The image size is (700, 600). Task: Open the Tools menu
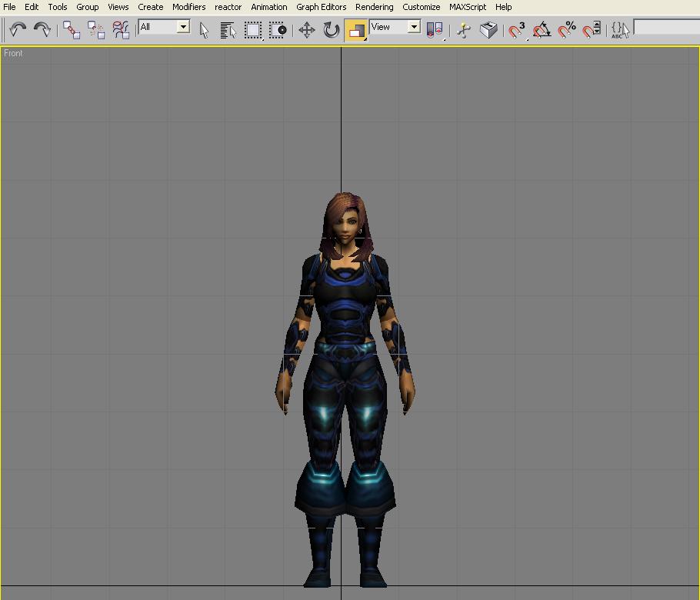58,7
